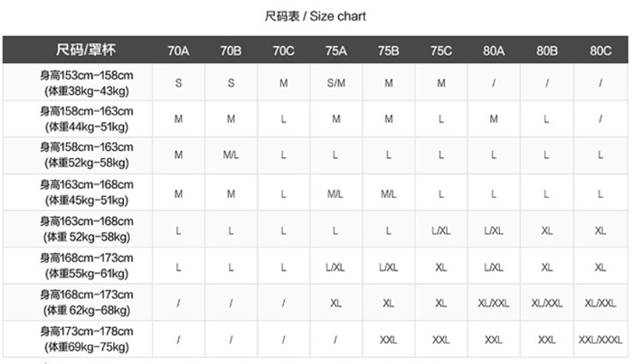
Task: Click the 75B column header
Action: coord(389,51)
